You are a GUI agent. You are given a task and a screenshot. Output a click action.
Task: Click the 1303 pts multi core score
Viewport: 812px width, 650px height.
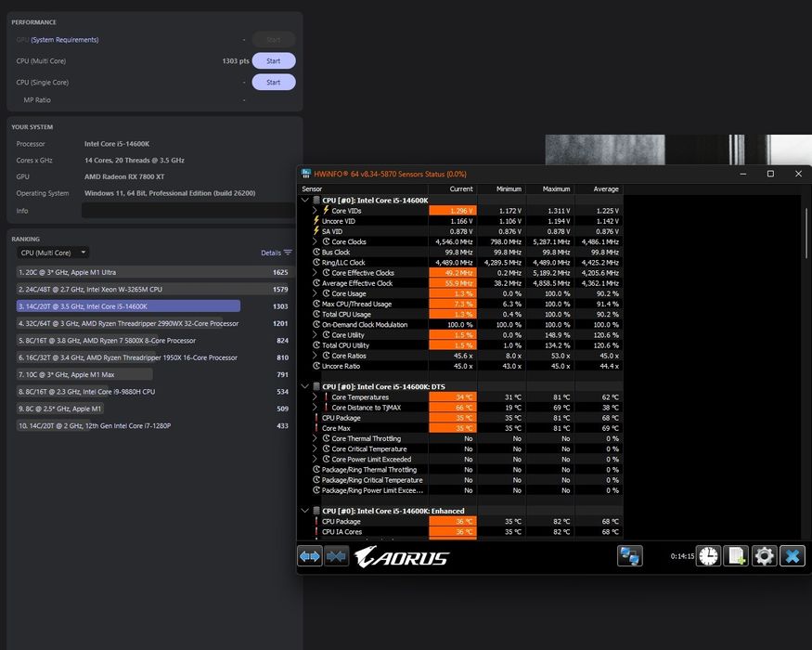(x=236, y=60)
